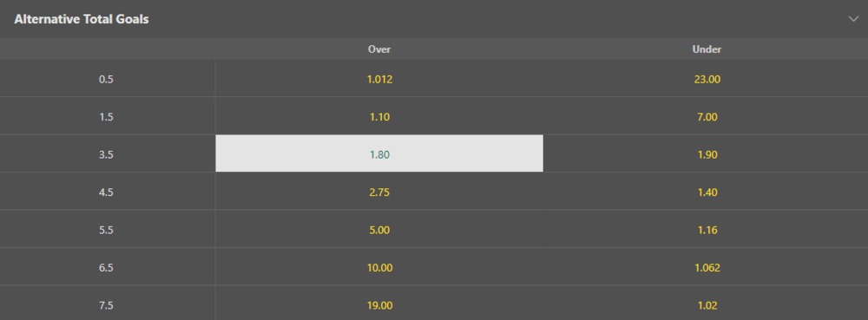The image size is (868, 320).
Task: Choose Over 6.5 goals at 10.00
Action: (x=379, y=267)
